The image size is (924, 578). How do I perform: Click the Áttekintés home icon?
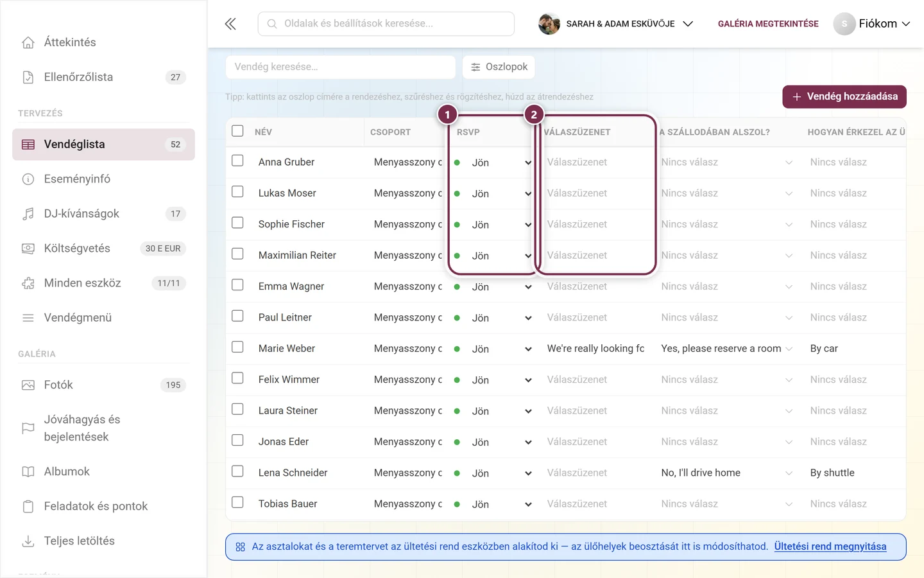coord(28,42)
